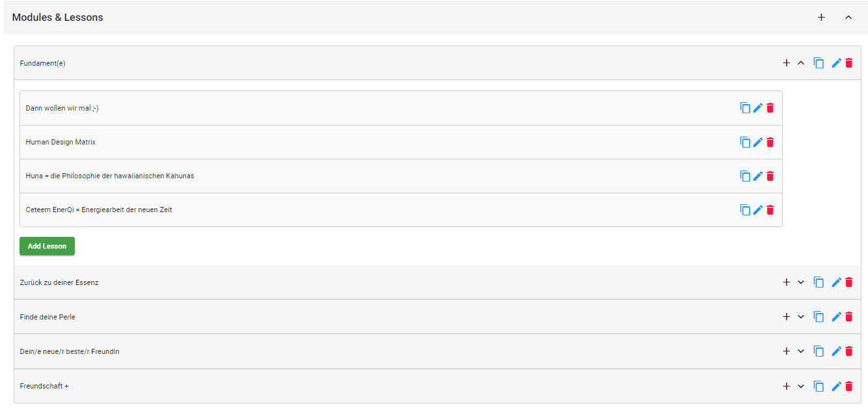Edit the Fundament(e) module

[837, 63]
